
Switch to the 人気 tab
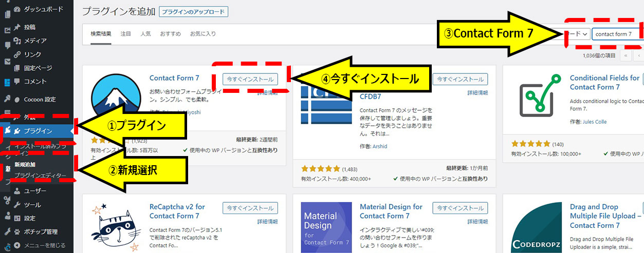click(x=145, y=34)
